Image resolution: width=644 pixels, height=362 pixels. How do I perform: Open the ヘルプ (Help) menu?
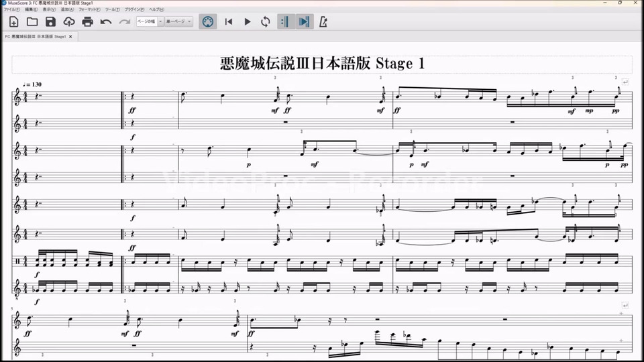point(156,9)
